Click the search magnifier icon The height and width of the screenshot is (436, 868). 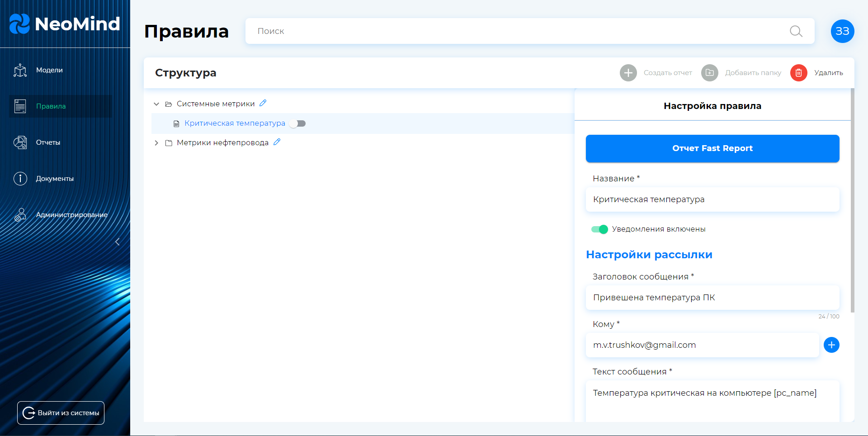click(x=796, y=31)
